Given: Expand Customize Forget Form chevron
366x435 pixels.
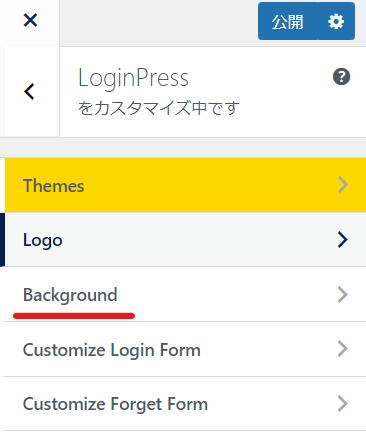Looking at the screenshot, I should (343, 404).
